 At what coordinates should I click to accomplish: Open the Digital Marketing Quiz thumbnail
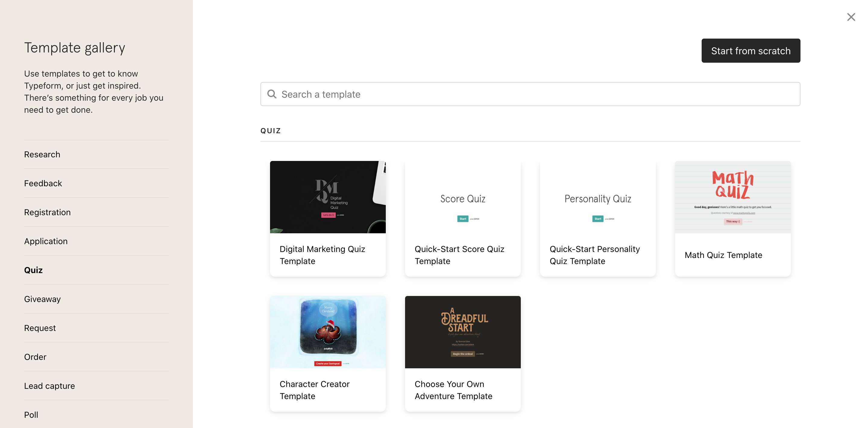pos(328,197)
